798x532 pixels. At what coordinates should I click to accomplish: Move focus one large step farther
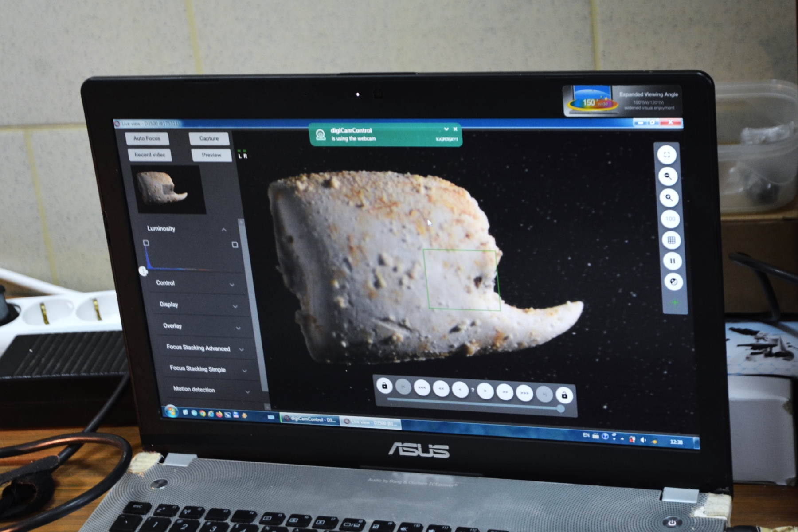pos(524,393)
